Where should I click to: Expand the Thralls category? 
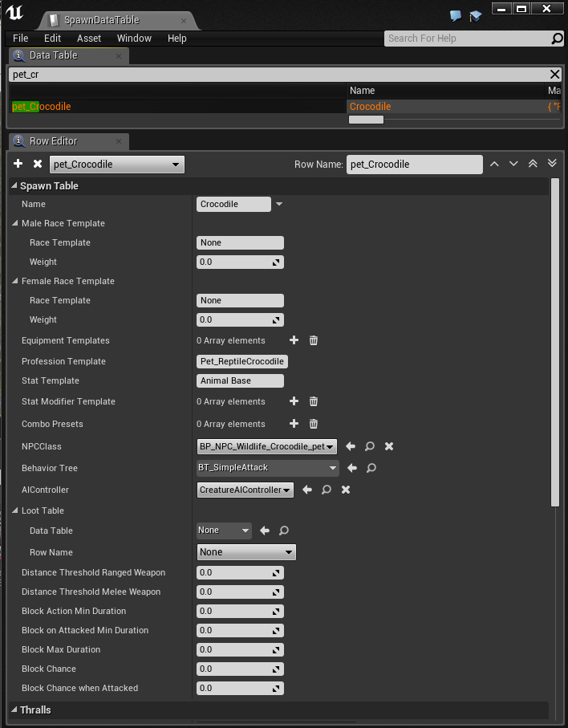pos(14,710)
